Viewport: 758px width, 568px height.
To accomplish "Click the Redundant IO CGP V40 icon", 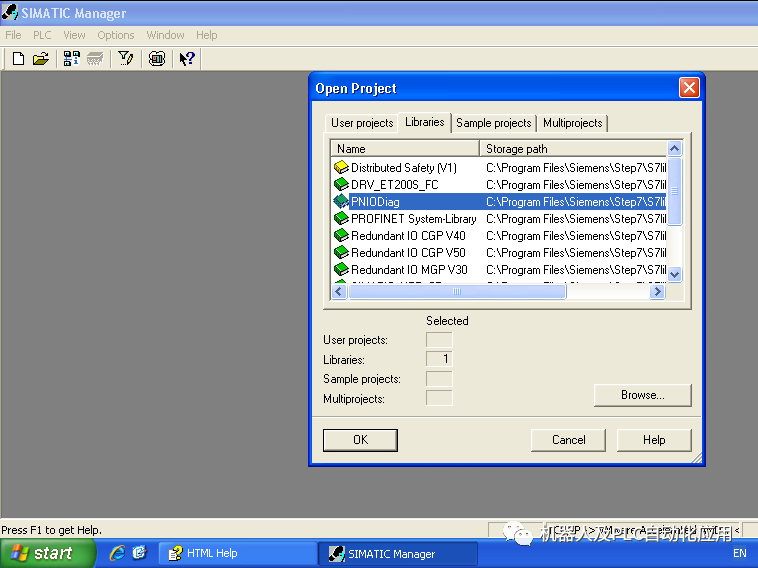I will (x=341, y=235).
